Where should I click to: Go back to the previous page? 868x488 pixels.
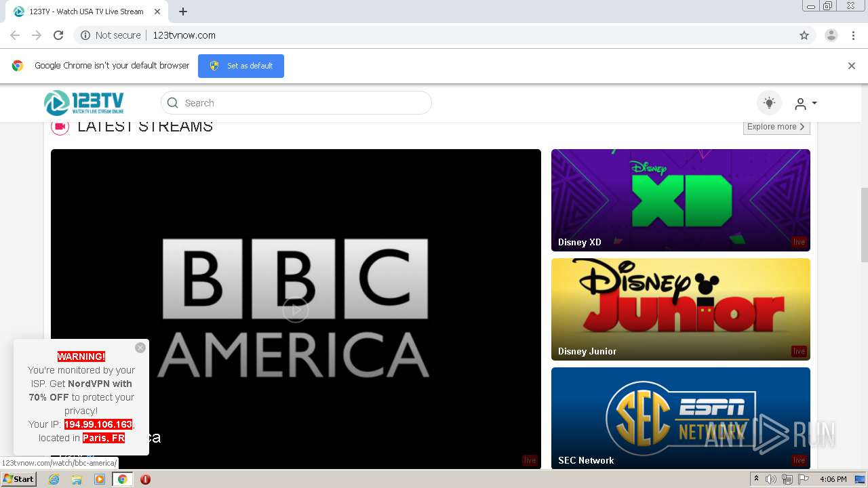coord(15,35)
